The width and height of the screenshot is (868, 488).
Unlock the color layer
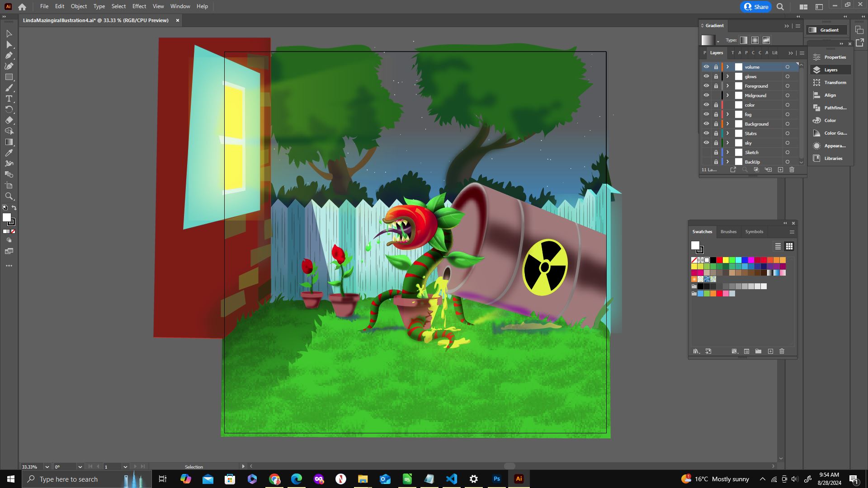point(716,105)
